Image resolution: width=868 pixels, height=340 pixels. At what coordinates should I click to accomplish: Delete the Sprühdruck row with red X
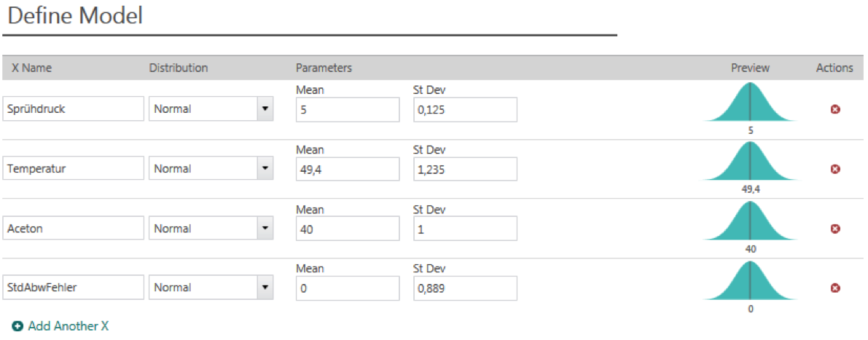(835, 109)
